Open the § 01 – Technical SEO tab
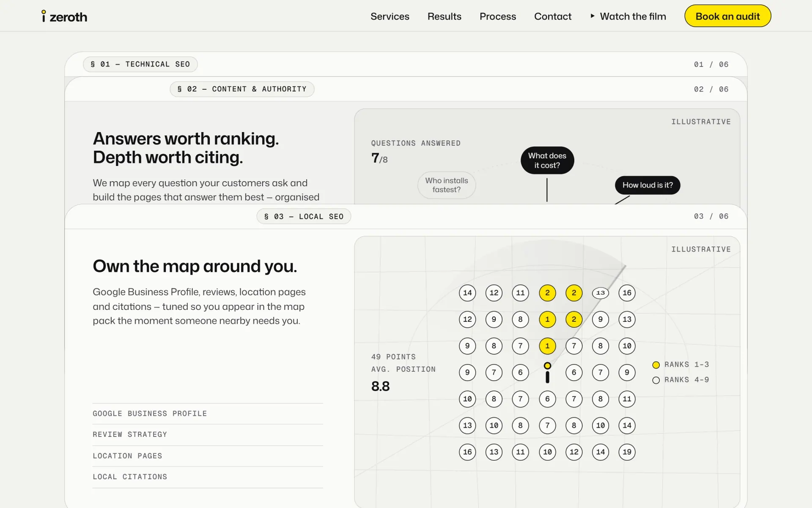This screenshot has height=508, width=812. click(x=140, y=64)
